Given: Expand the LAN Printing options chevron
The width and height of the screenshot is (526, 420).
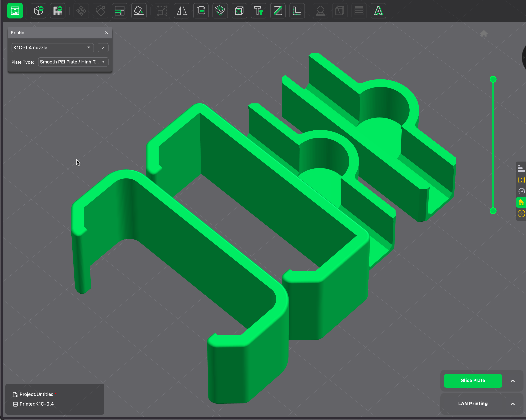Looking at the screenshot, I should 513,404.
